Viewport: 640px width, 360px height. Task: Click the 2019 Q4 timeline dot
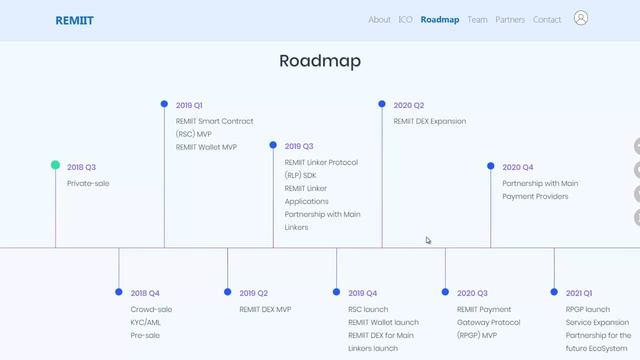click(x=336, y=292)
